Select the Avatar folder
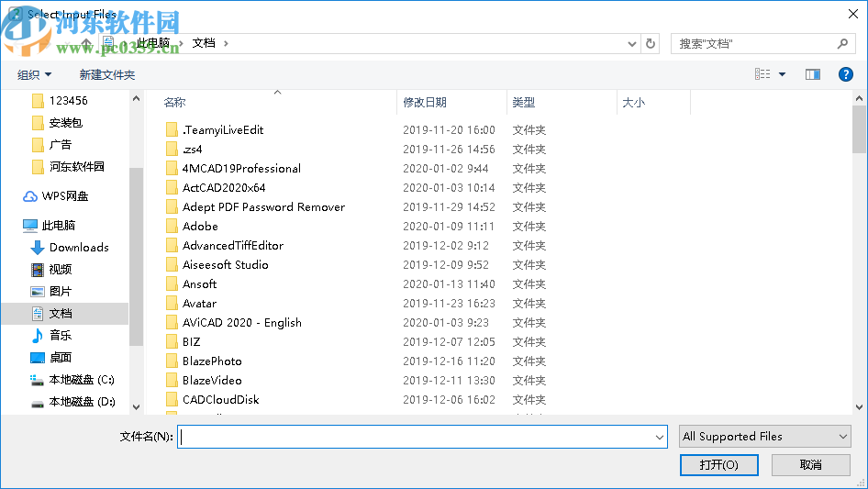Viewport: 868px width, 489px height. point(192,304)
